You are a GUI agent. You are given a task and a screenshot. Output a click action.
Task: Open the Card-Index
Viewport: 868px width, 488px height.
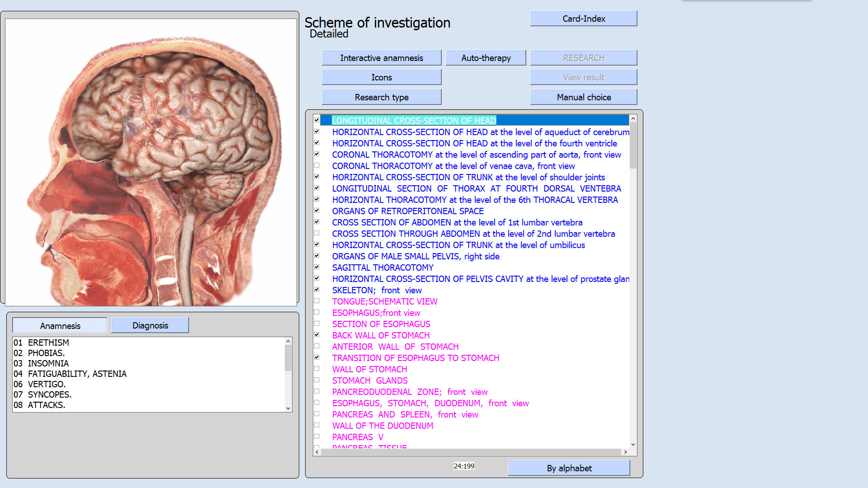(x=583, y=19)
